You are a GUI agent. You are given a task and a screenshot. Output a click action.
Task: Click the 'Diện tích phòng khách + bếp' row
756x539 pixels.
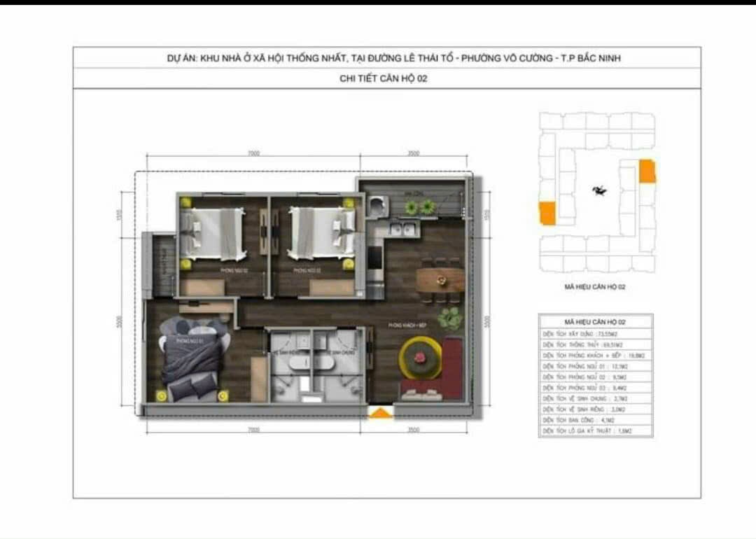tap(596, 356)
